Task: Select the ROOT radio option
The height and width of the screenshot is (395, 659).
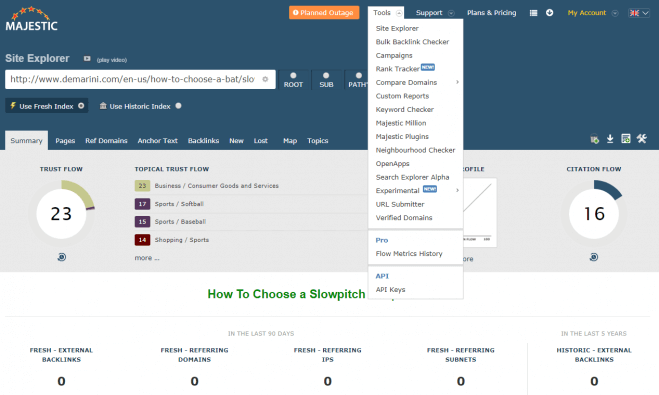Action: [293, 76]
